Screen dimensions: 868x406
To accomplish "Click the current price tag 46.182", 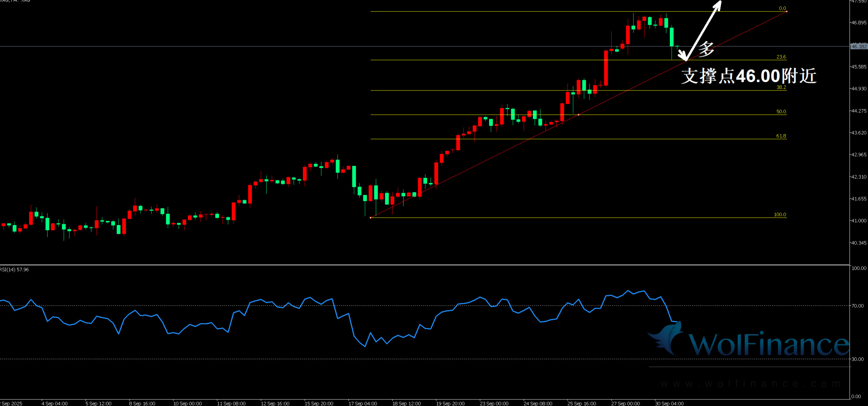I will [x=858, y=46].
